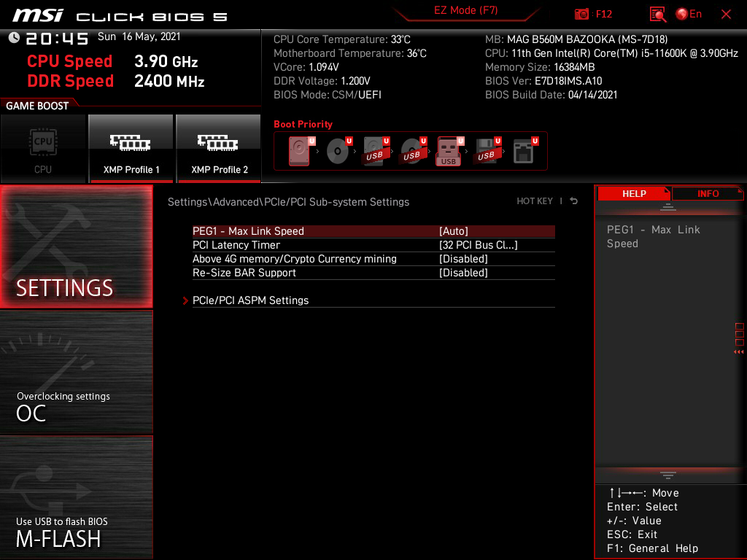Screen dimensions: 747x560
Task: Click the clock icon next to time
Action: tap(14, 38)
